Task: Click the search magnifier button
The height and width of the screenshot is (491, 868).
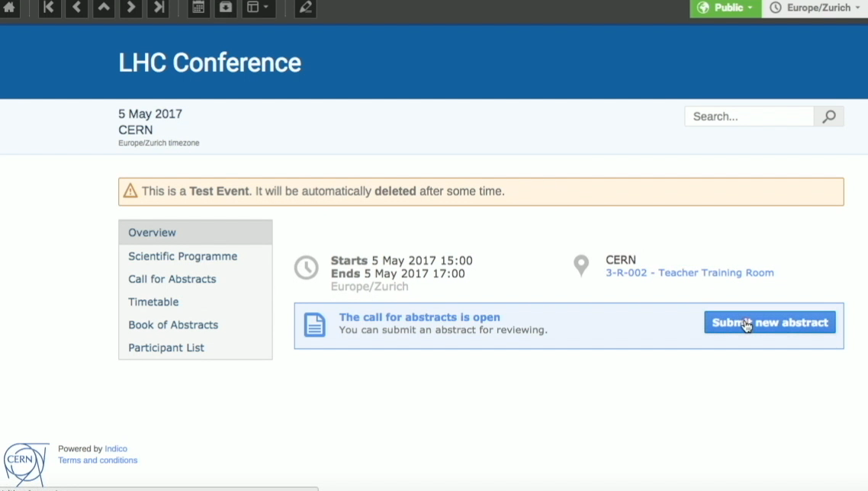Action: click(828, 116)
